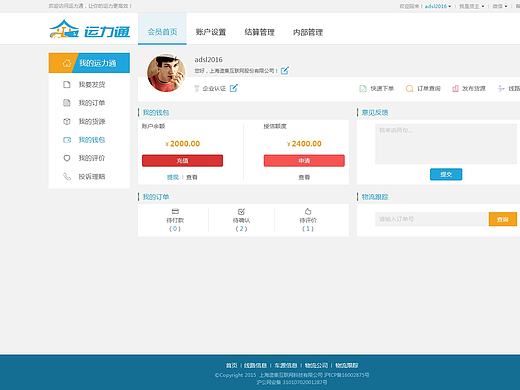Image resolution: width=520 pixels, height=390 pixels.
Task: Click the 企业认证 trophy icon
Action: click(x=197, y=88)
